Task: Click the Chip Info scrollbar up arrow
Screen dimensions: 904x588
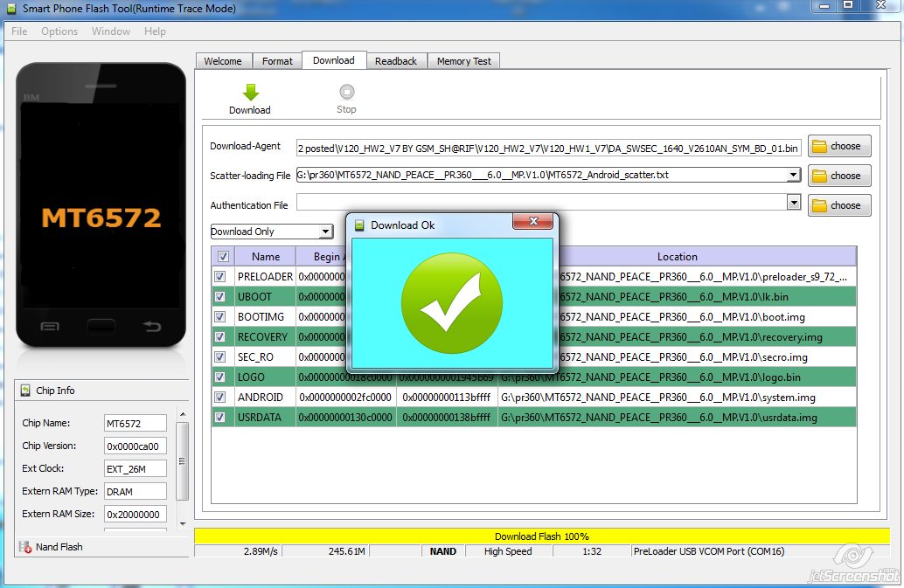Action: tap(183, 414)
